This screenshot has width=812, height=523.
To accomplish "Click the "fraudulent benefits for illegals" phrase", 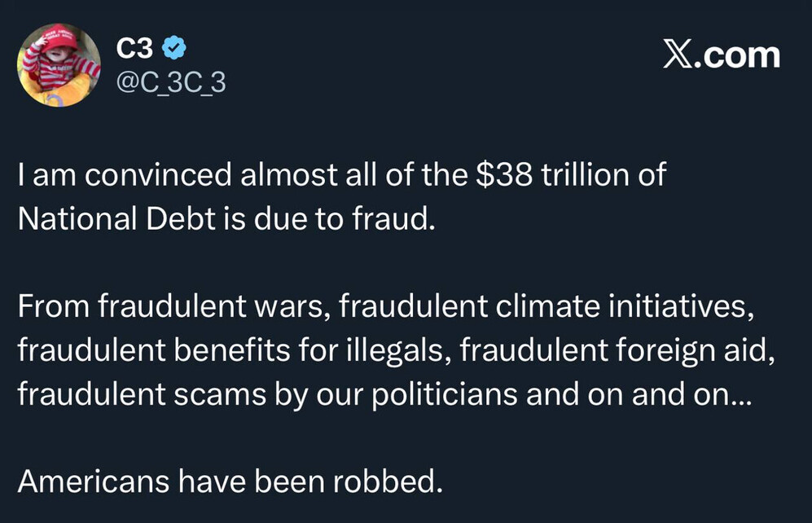I will tap(232, 350).
